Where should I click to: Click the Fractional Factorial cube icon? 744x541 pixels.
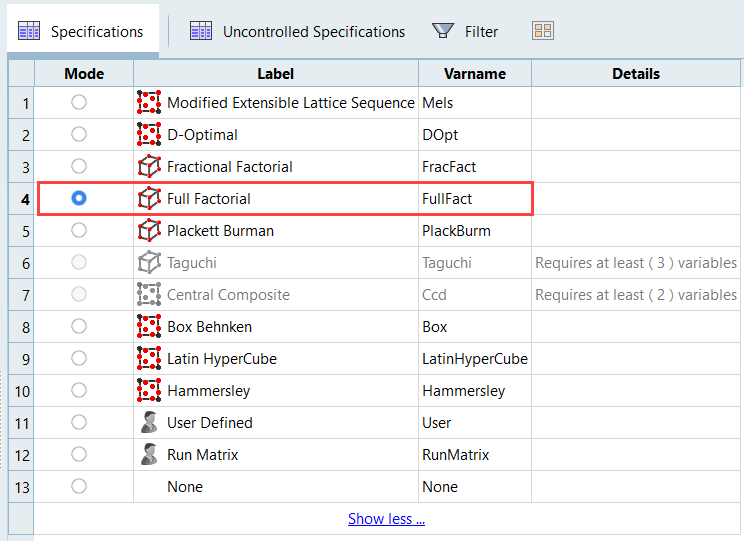(x=149, y=166)
